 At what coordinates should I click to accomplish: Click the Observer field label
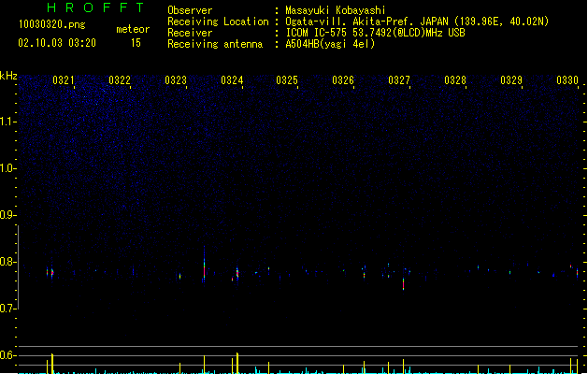(x=190, y=10)
